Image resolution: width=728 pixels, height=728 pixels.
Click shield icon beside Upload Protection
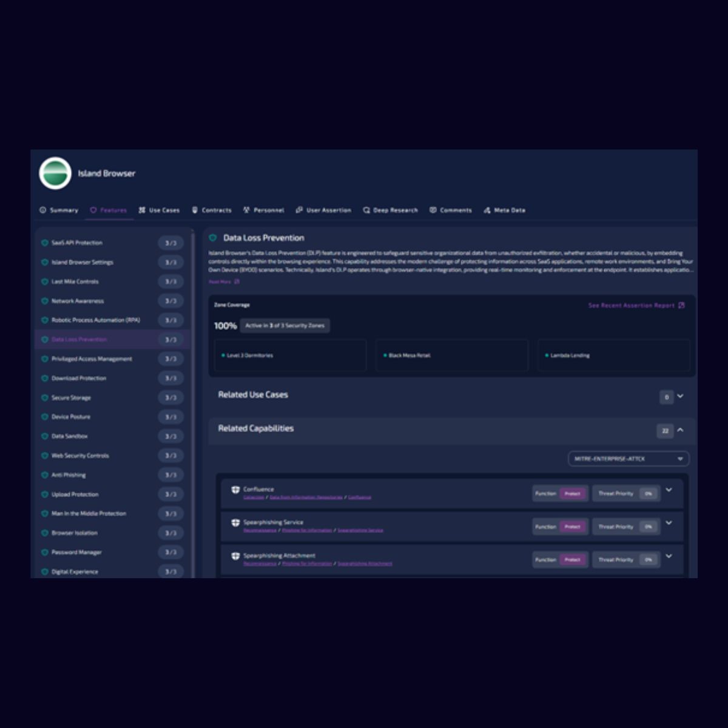tap(44, 494)
